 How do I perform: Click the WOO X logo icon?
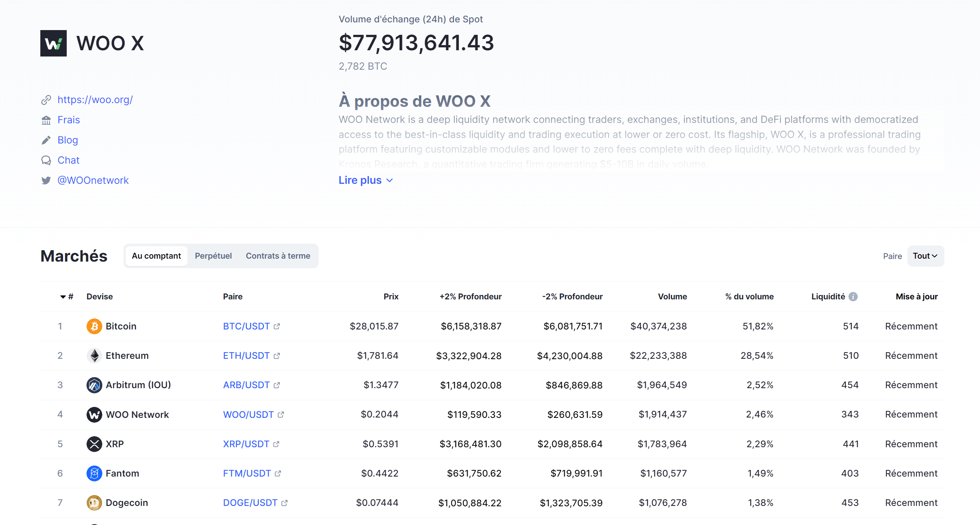tap(53, 43)
